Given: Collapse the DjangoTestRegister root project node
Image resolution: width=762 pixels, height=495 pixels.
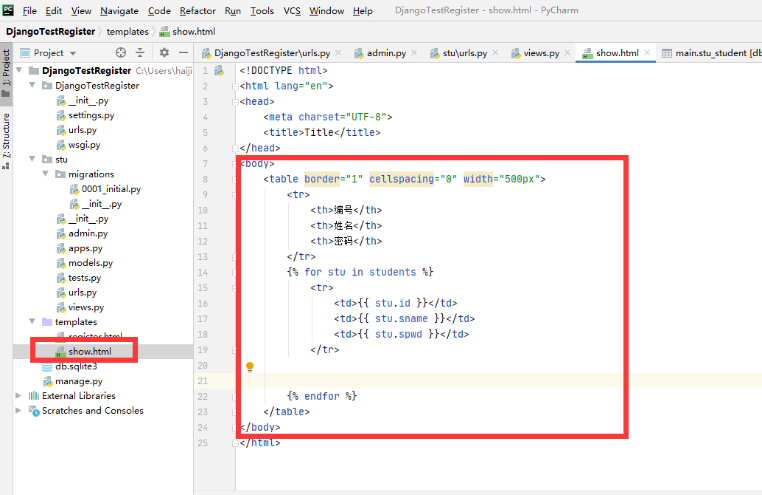Looking at the screenshot, I should point(19,70).
